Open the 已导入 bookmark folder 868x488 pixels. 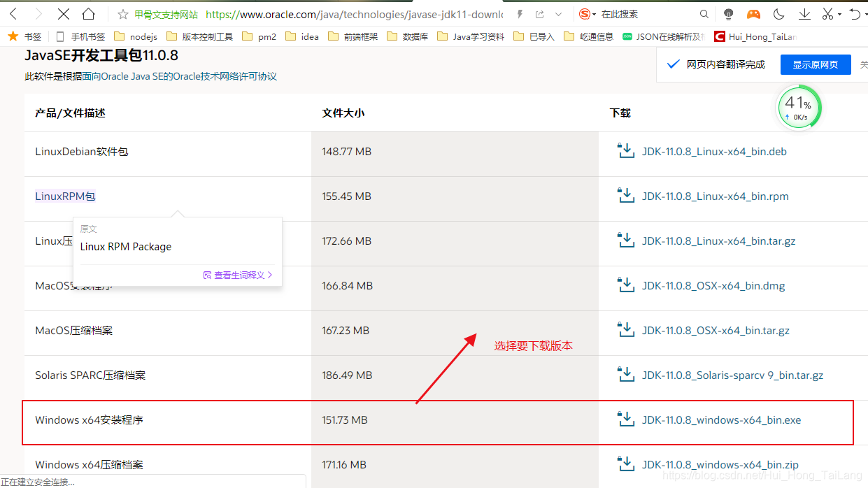click(x=534, y=36)
